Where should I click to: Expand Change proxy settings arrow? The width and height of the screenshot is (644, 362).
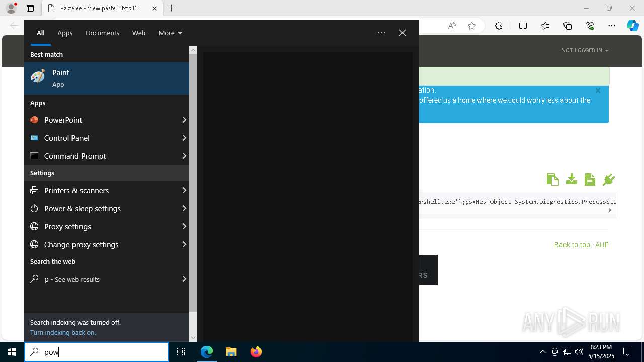click(184, 244)
